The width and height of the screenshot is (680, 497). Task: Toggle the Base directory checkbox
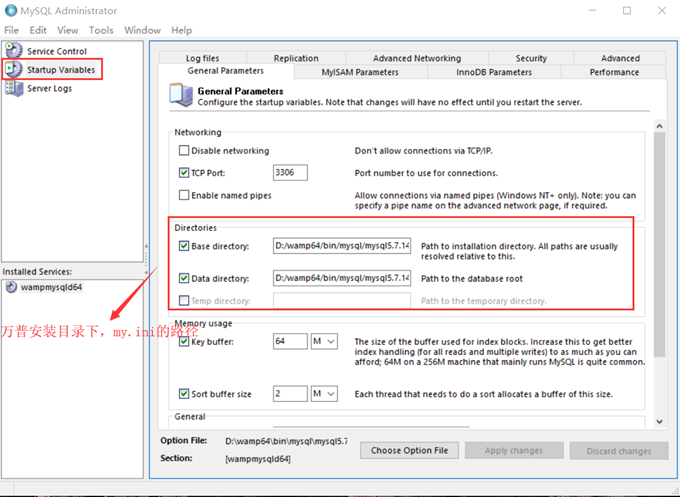[x=184, y=246]
